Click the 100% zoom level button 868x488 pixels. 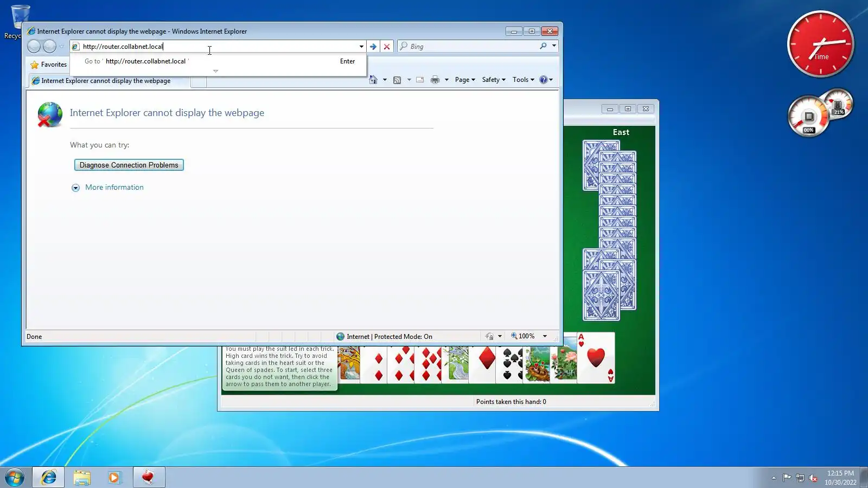click(523, 336)
